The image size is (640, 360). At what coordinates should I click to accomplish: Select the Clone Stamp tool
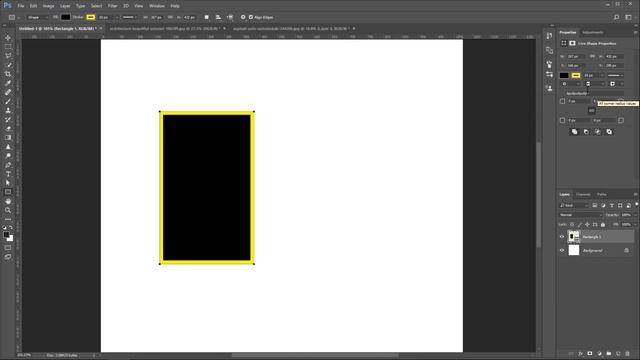tap(8, 110)
